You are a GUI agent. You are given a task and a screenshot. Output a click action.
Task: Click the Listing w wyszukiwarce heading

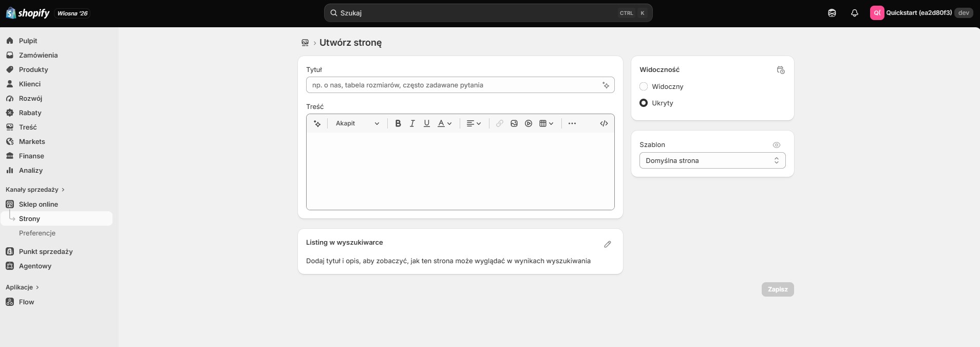pyautogui.click(x=345, y=242)
